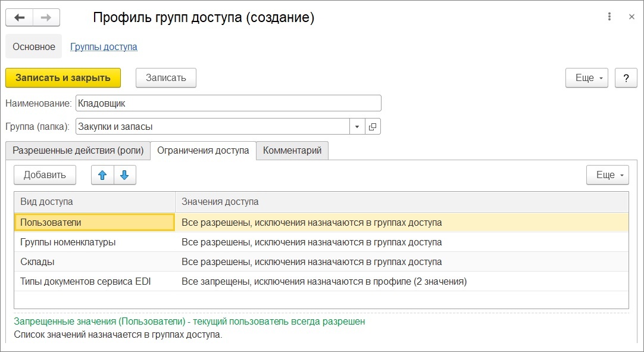Close the profile creation form

pos(632,17)
